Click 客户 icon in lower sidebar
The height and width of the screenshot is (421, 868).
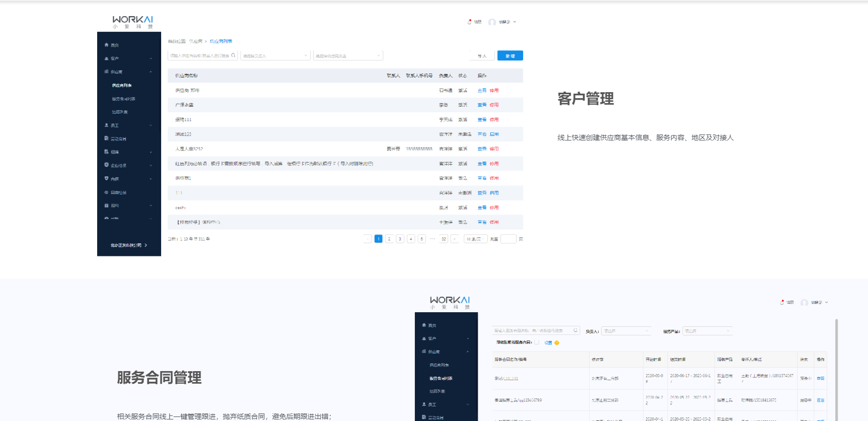(x=424, y=338)
